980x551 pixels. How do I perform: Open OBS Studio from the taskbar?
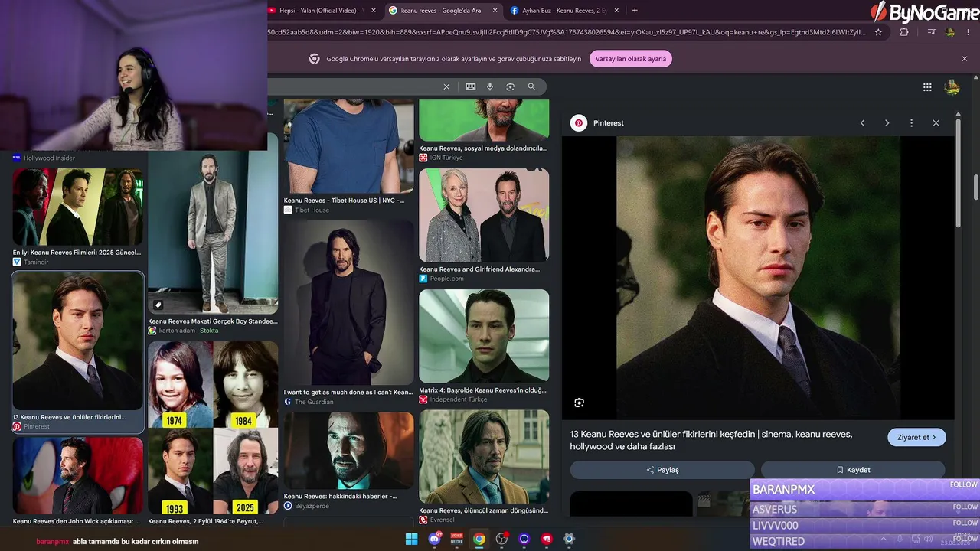pyautogui.click(x=501, y=539)
